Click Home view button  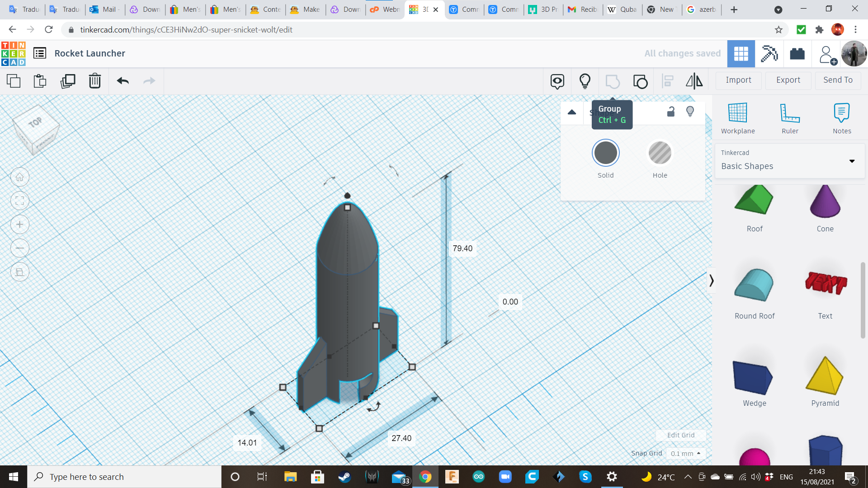pyautogui.click(x=20, y=177)
